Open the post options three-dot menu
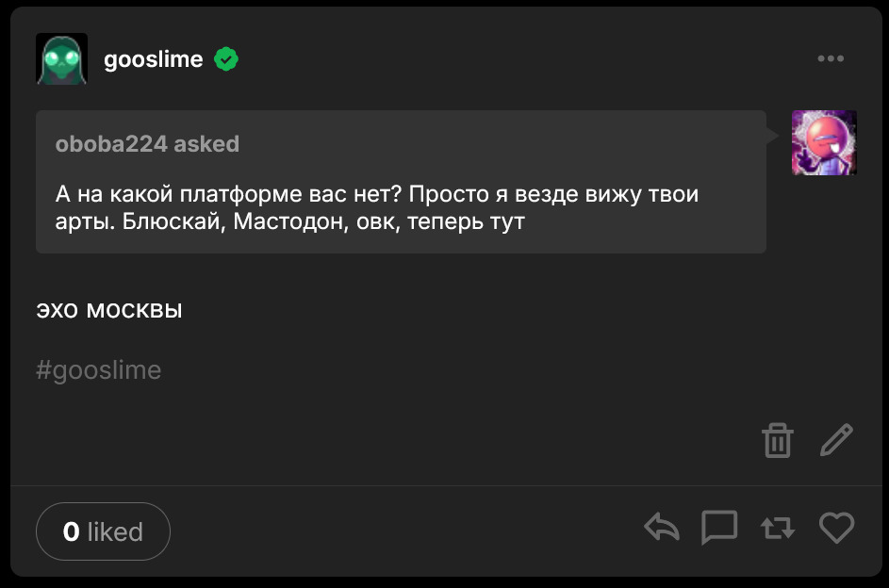Viewport: 889px width, 588px height. (831, 59)
